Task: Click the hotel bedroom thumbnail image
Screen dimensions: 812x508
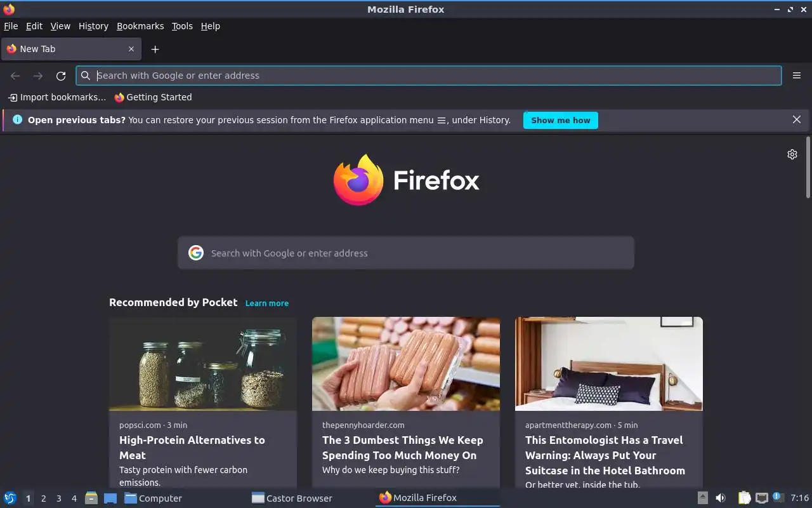Action: point(609,364)
